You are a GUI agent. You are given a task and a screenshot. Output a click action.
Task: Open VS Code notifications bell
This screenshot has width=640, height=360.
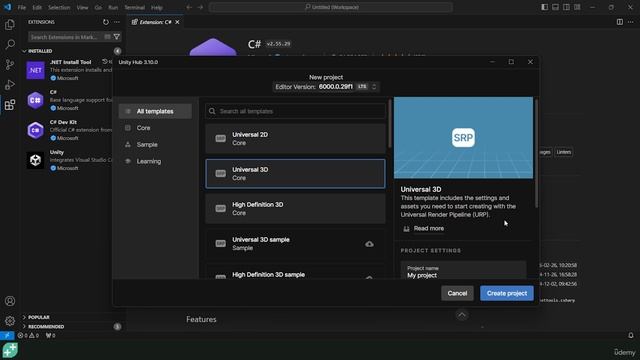pyautogui.click(x=631, y=336)
